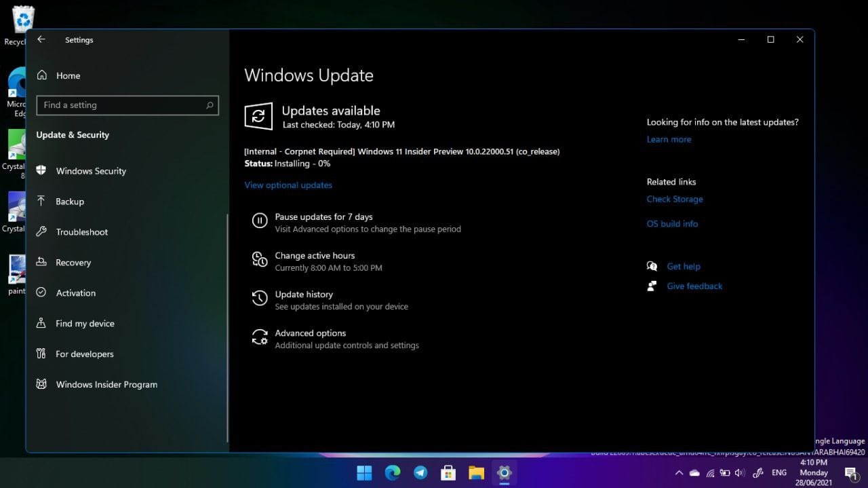Click the active hours clock icon

click(259, 259)
